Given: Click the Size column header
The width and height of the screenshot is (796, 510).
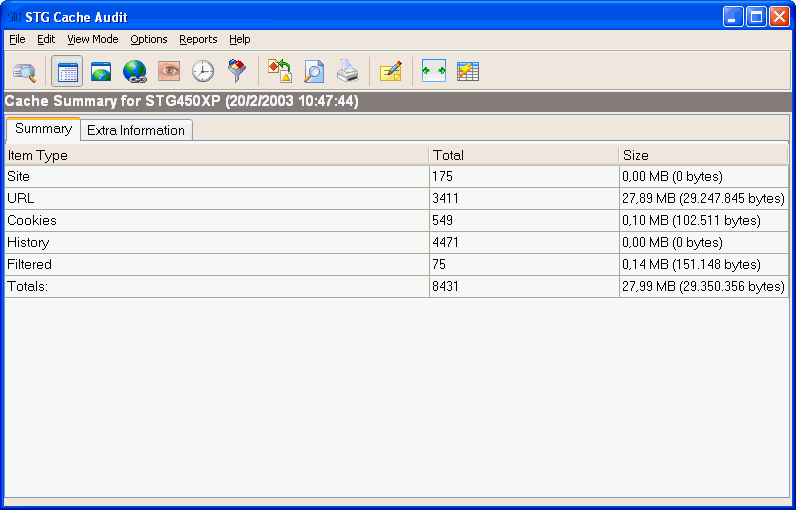Looking at the screenshot, I should 703,155.
